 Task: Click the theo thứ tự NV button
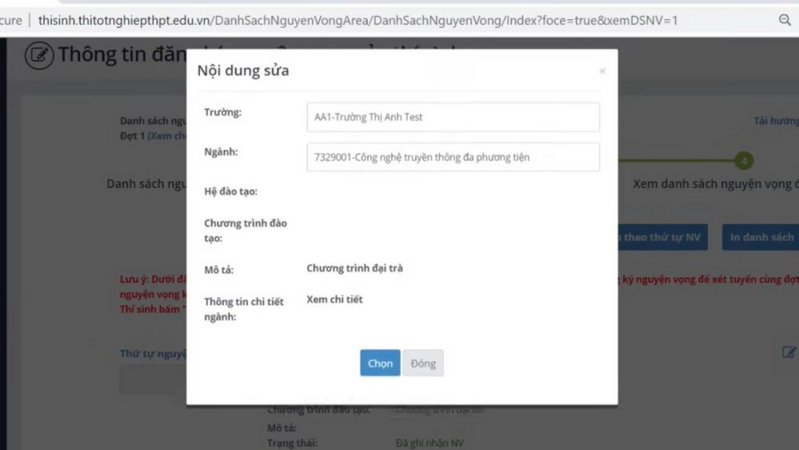pos(662,237)
